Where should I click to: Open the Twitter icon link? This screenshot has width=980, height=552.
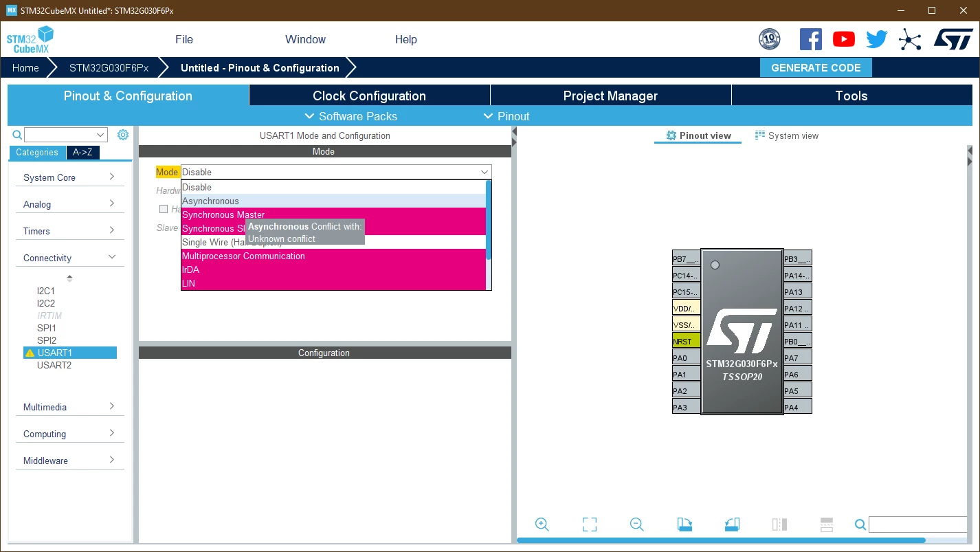(x=877, y=39)
